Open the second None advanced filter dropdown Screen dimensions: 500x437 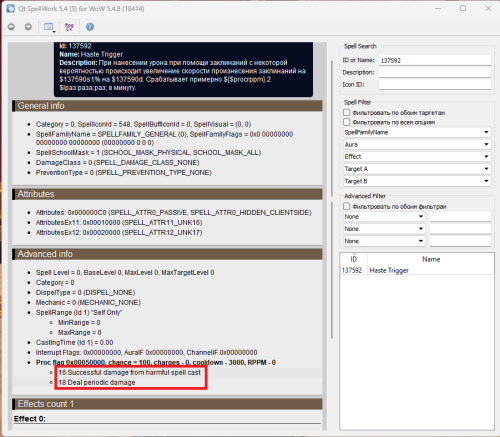[x=384, y=229]
